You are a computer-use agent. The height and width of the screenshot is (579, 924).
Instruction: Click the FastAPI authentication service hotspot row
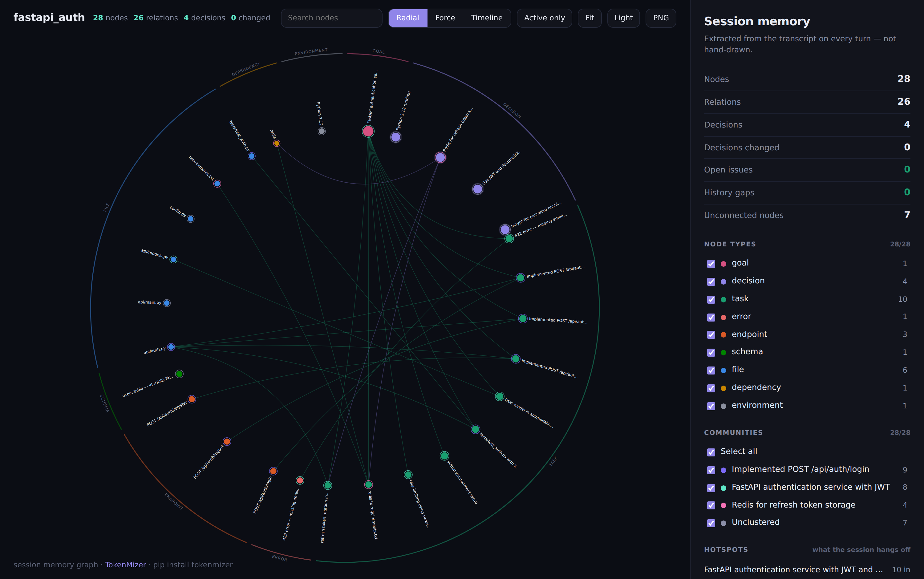(x=807, y=569)
